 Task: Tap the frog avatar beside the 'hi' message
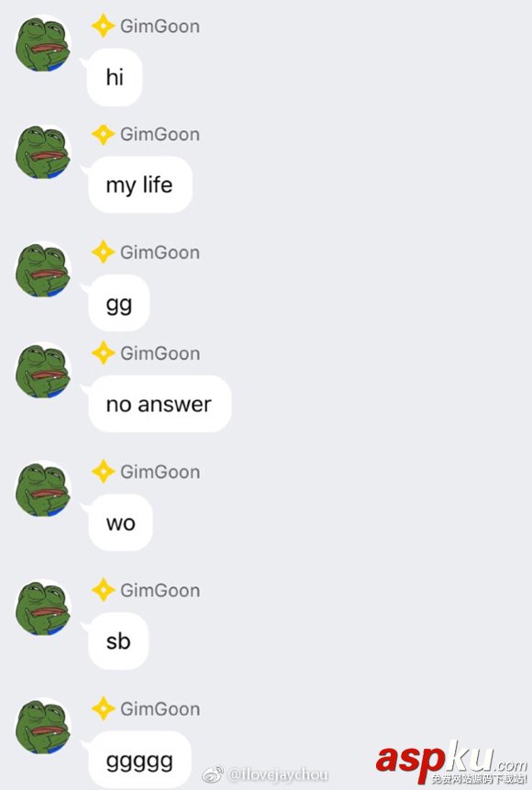[43, 44]
